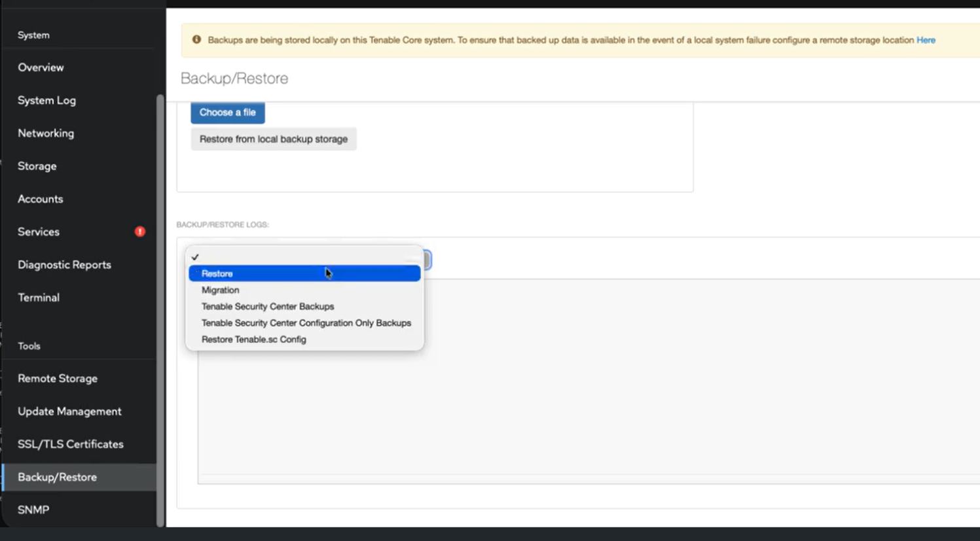Follow the Here link for remote storage
Image resolution: width=980 pixels, height=541 pixels.
coord(925,40)
